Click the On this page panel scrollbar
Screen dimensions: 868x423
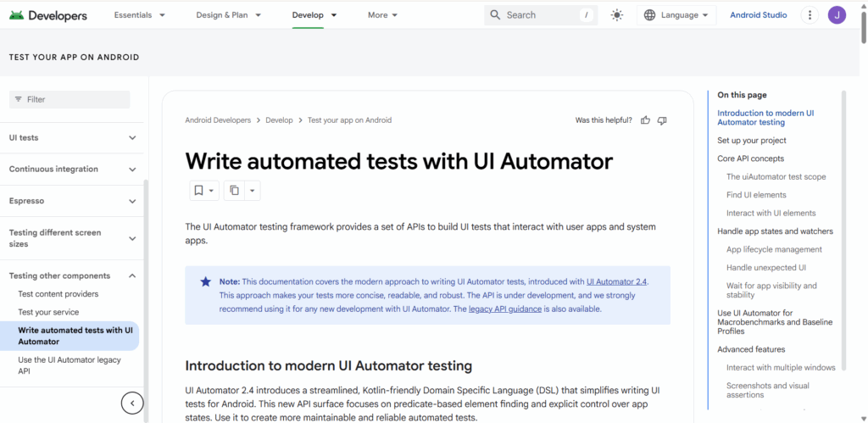click(843, 231)
